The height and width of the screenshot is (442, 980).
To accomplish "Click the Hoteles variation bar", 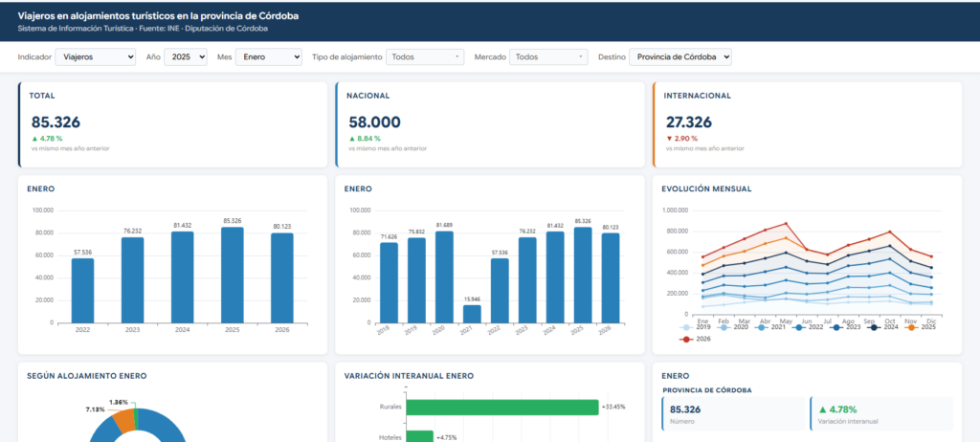I will tap(420, 437).
